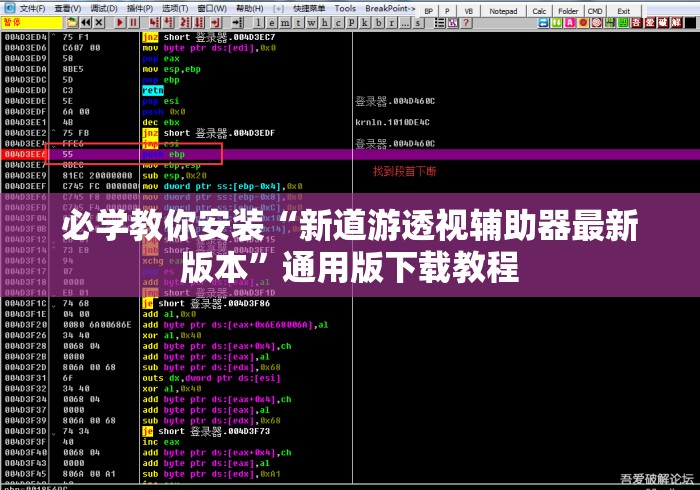Show Run trace with '...' button
This screenshot has width=700, height=490.
point(404,23)
